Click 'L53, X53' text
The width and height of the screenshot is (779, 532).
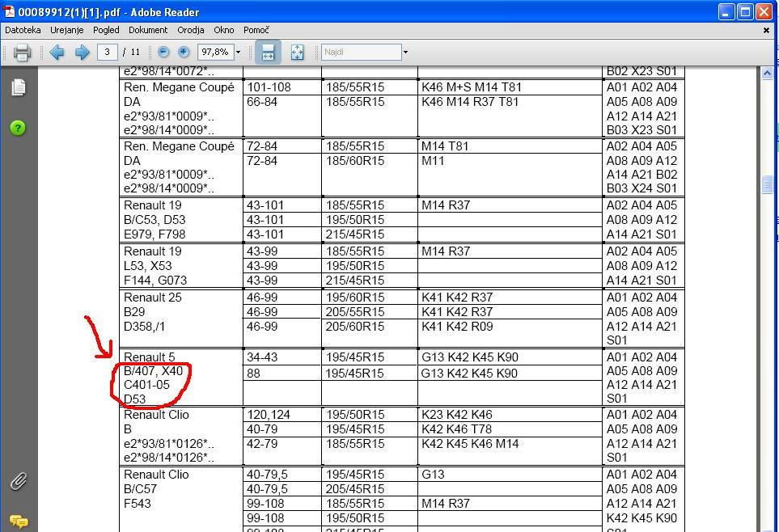[147, 266]
